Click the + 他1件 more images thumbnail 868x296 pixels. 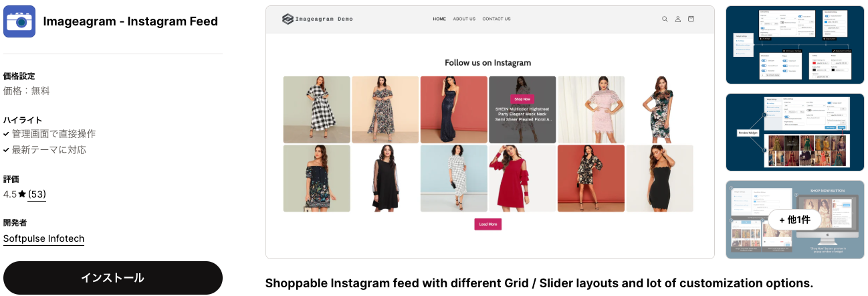pos(795,220)
